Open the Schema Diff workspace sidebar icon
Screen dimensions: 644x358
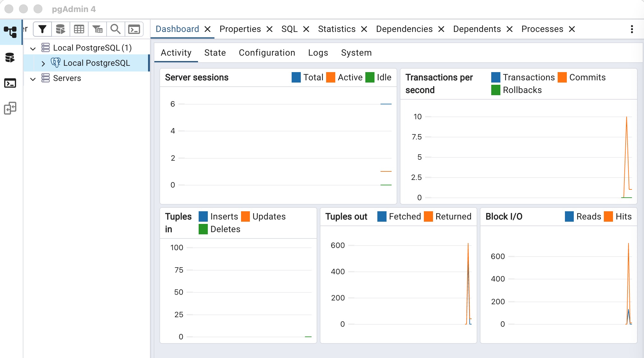pyautogui.click(x=10, y=108)
